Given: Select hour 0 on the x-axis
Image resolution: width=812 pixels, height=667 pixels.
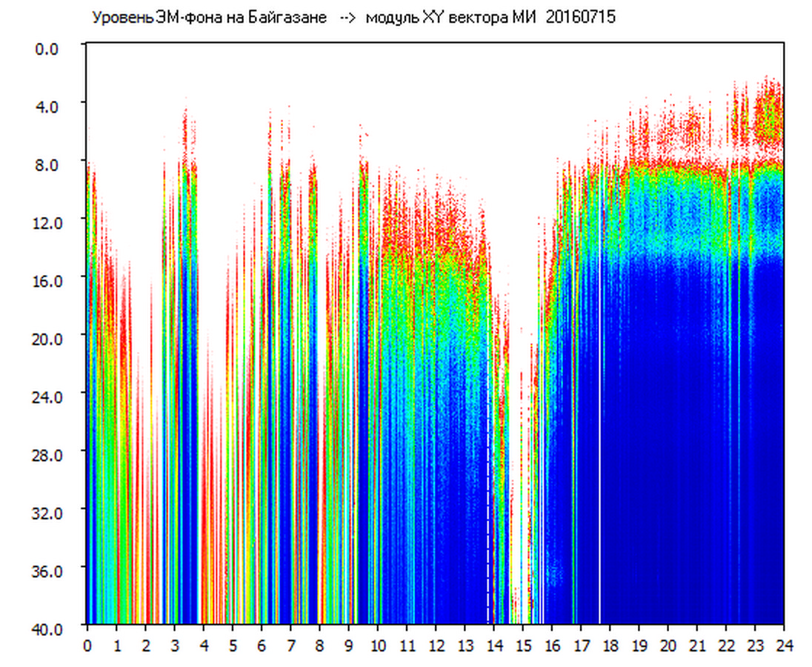Looking at the screenshot, I should point(87,646).
